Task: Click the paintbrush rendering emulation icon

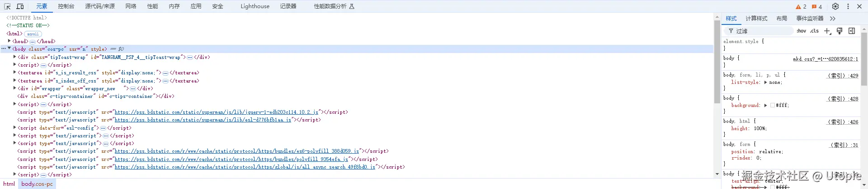Action: point(840,31)
